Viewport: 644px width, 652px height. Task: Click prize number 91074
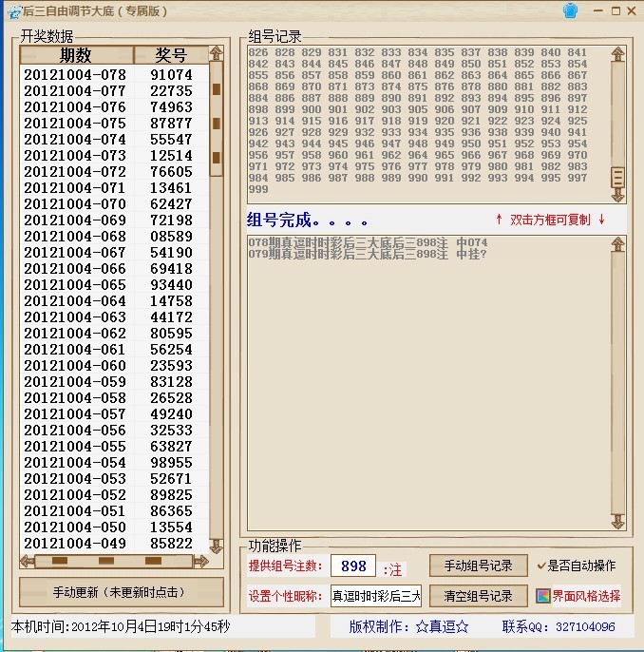pyautogui.click(x=171, y=75)
